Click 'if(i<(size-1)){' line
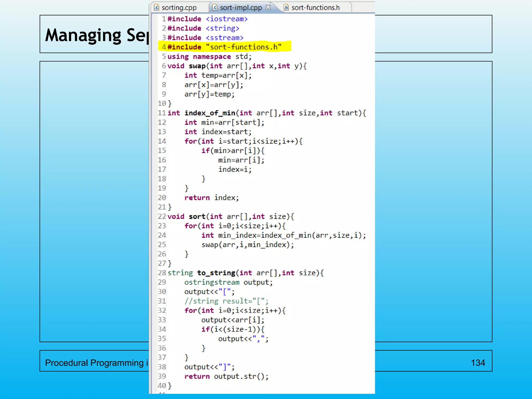 [233, 329]
